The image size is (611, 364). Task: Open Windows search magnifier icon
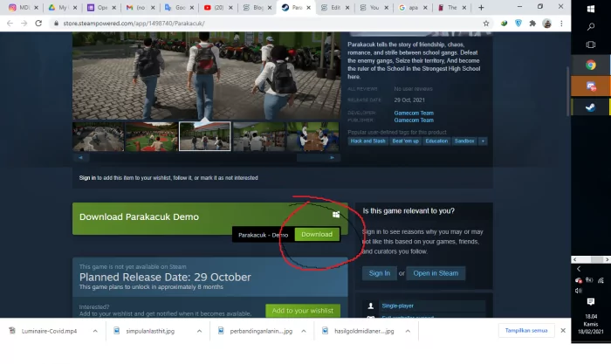click(x=591, y=26)
